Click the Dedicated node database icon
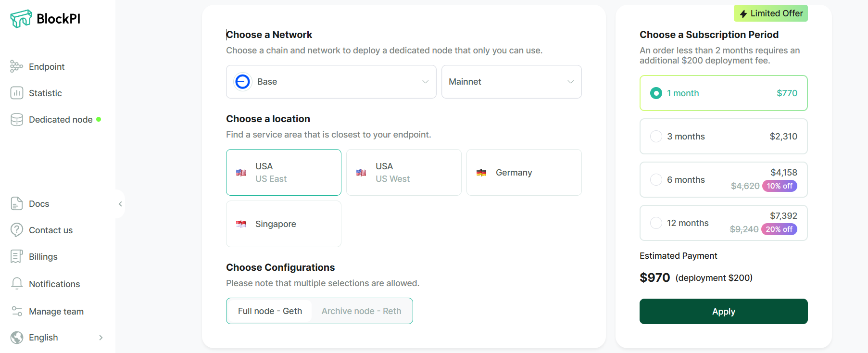Image resolution: width=868 pixels, height=353 pixels. point(17,119)
